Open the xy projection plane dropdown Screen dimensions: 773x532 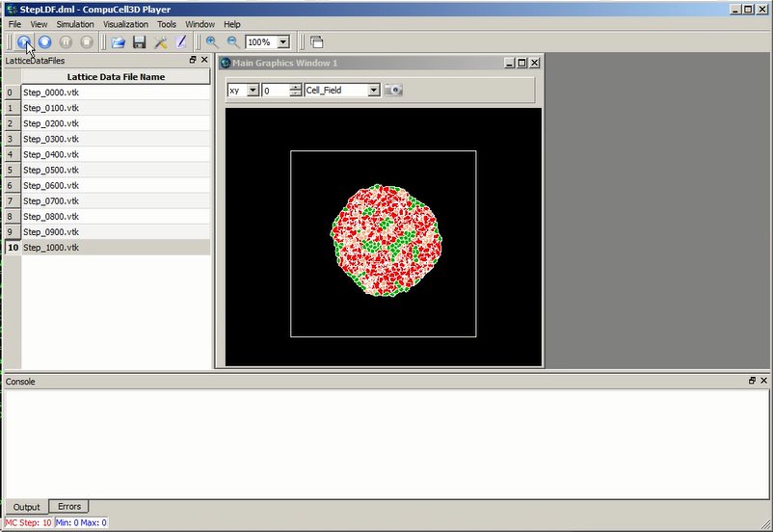pyautogui.click(x=253, y=90)
